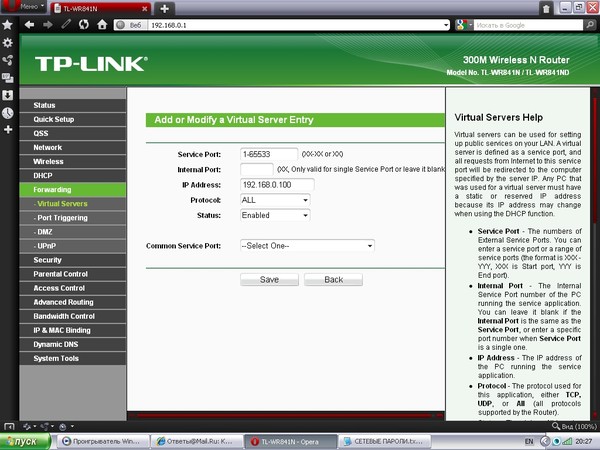Open the Opera Unite share panel
600x450 pixels.
tap(7, 60)
